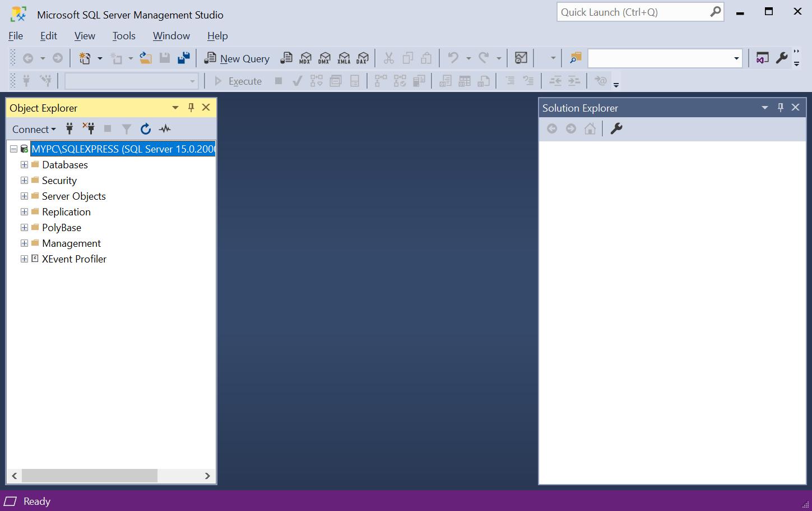The height and width of the screenshot is (511, 812).
Task: Start XEvent Profiler from Object Explorer toolbar
Action: point(164,128)
